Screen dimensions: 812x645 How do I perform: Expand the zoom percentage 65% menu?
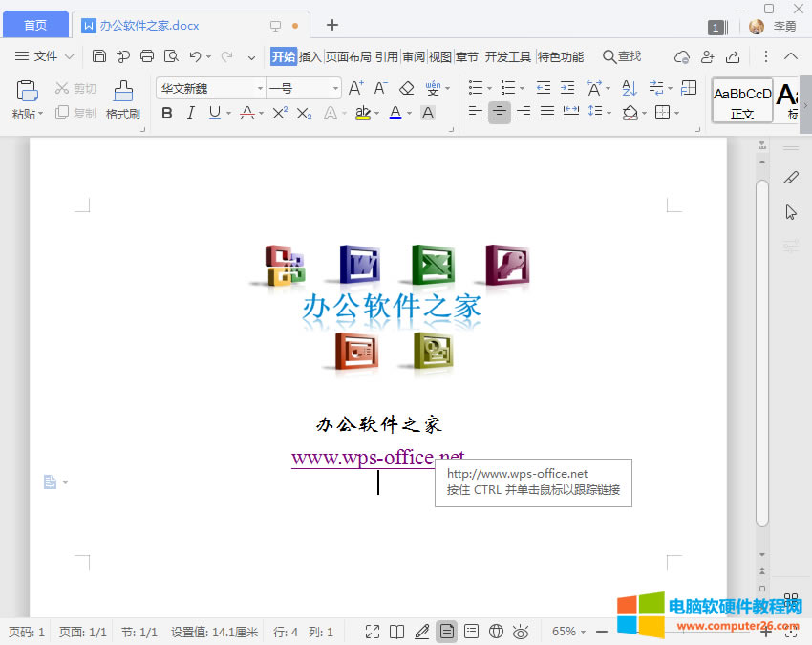(x=569, y=631)
